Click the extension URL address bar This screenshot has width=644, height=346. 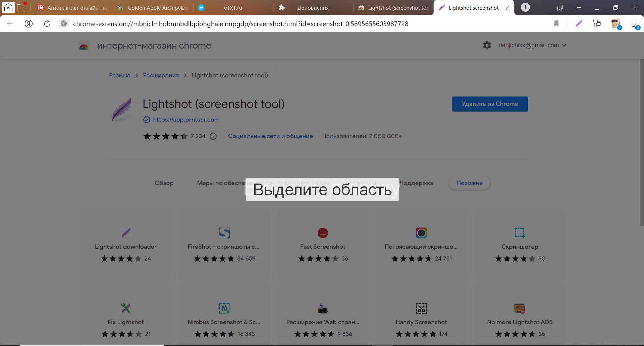[x=240, y=24]
